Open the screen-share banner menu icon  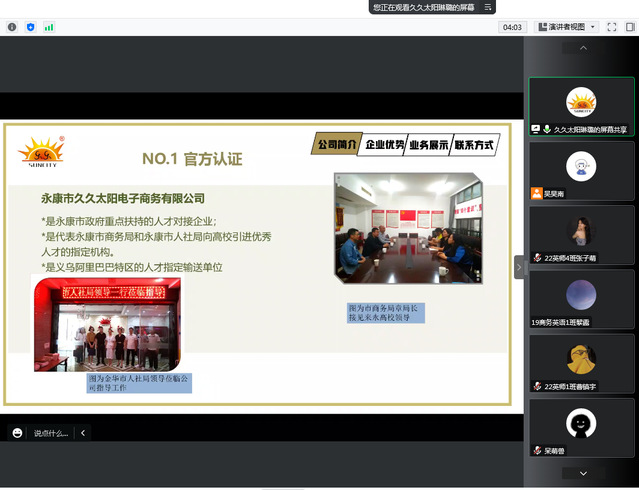[x=488, y=7]
